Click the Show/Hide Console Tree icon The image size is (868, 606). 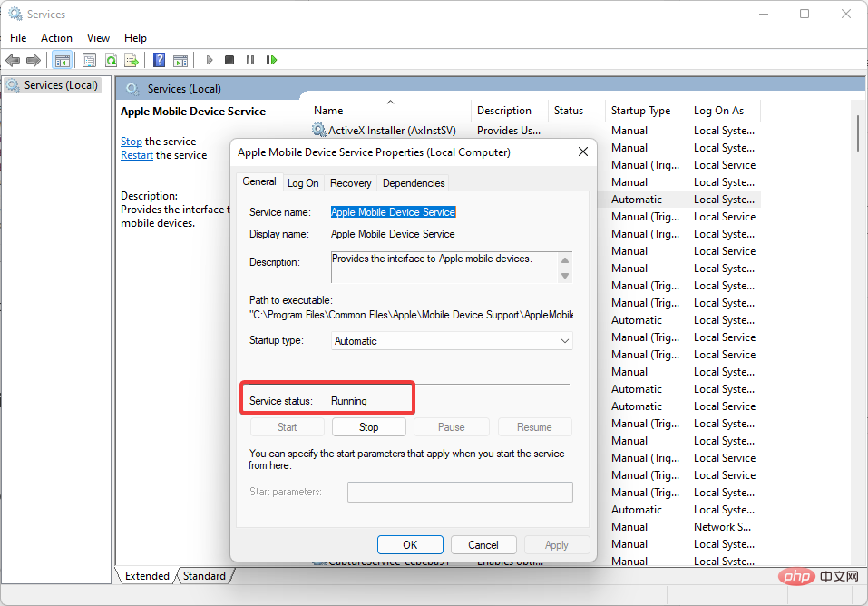[63, 60]
